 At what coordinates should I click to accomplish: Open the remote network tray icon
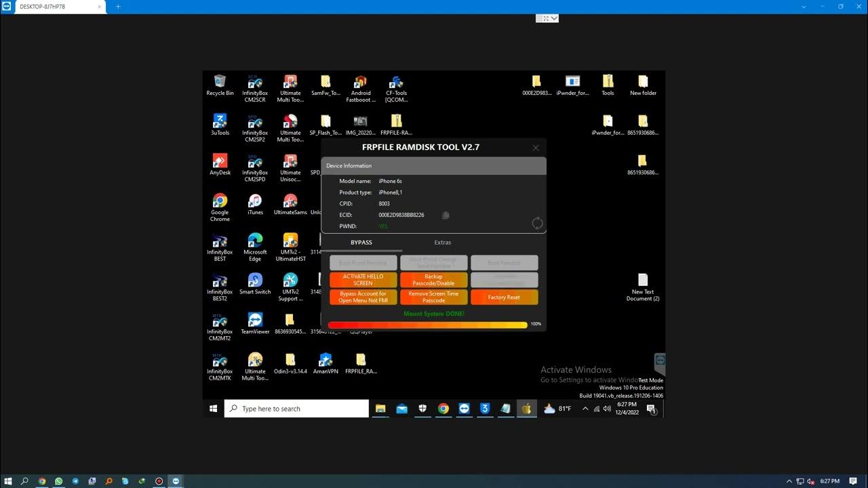(597, 409)
